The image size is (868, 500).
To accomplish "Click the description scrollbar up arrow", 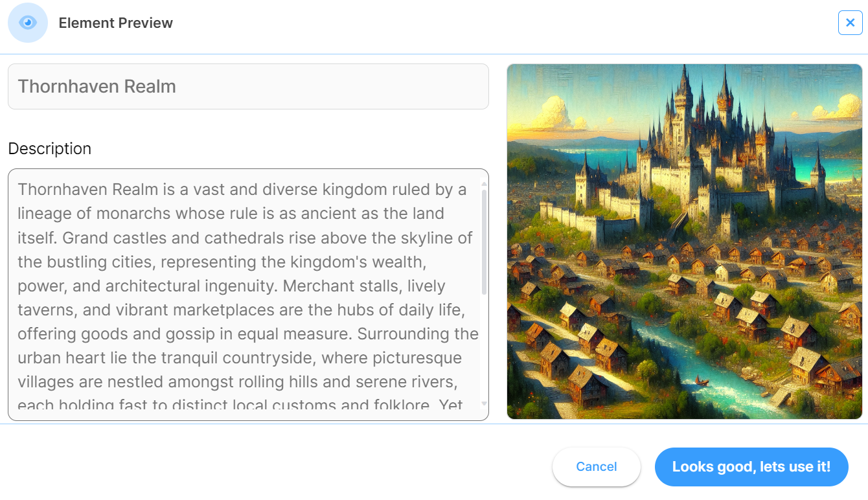I will point(484,185).
